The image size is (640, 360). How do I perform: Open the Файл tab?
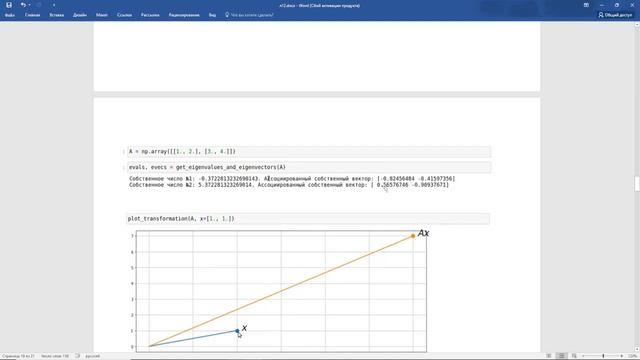10,15
